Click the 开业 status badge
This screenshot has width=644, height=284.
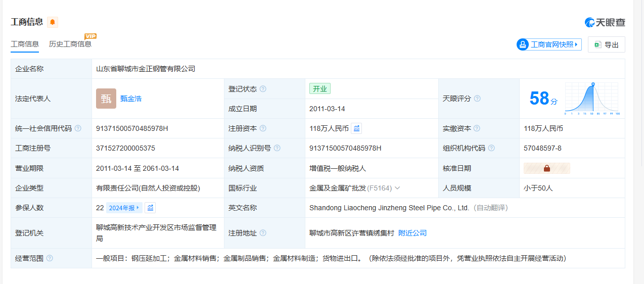click(x=320, y=89)
